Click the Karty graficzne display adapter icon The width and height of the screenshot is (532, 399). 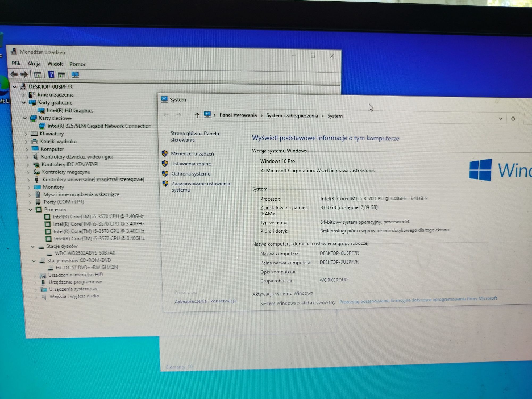pyautogui.click(x=32, y=102)
